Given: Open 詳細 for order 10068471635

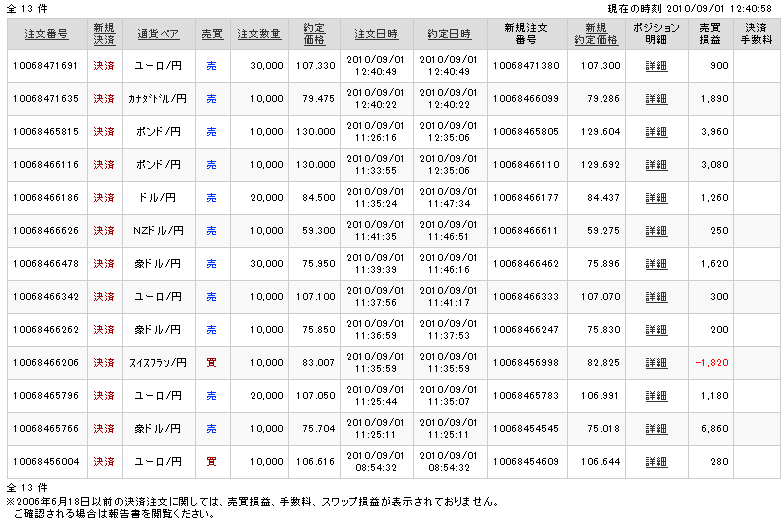Looking at the screenshot, I should tap(656, 99).
